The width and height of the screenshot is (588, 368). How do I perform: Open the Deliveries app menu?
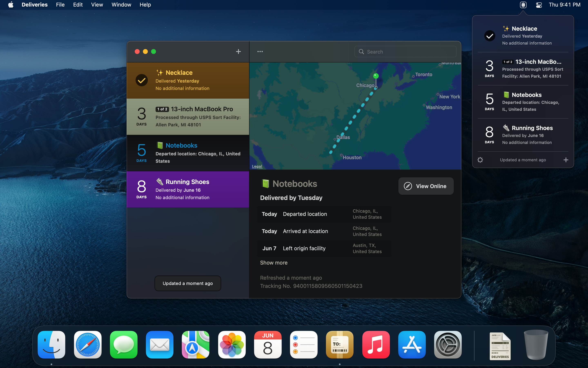coord(35,5)
